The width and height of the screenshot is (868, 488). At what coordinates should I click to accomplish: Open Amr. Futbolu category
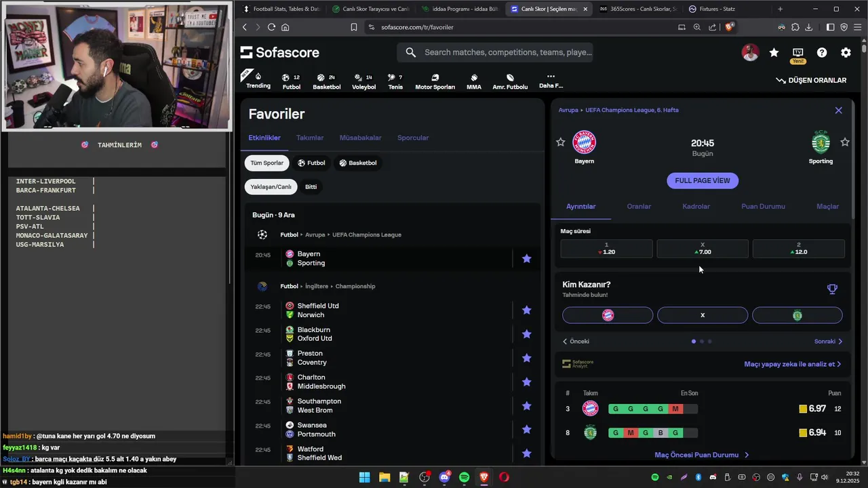510,81
